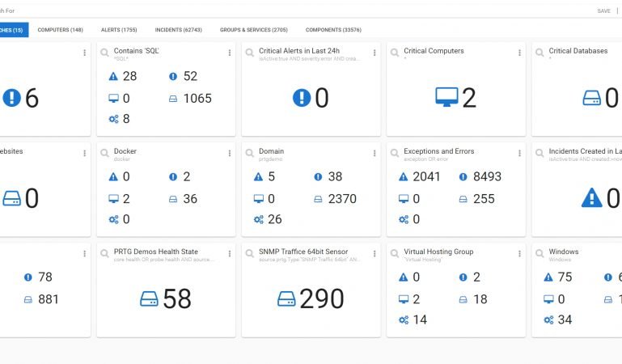
Task: Click the component drive icon in Contains 'SQL'
Action: pos(173,99)
